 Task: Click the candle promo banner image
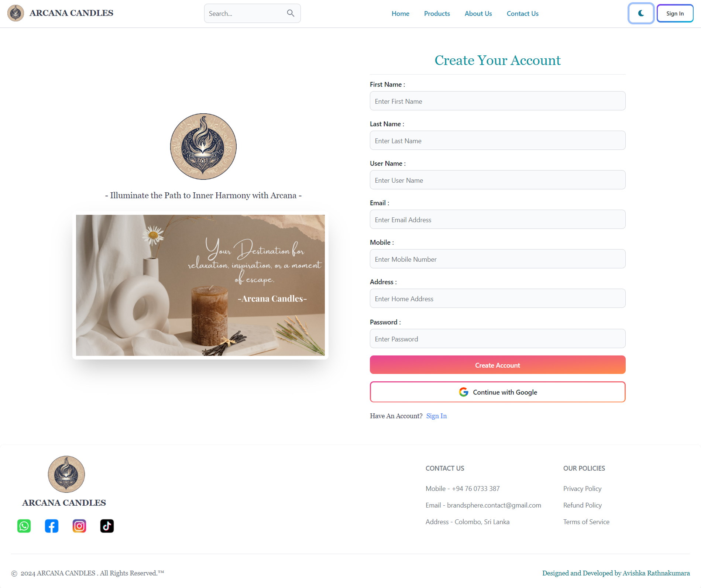[x=200, y=285]
